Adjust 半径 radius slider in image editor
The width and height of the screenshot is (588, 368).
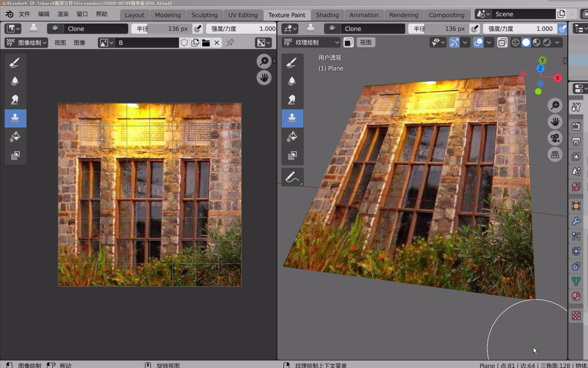click(x=162, y=29)
